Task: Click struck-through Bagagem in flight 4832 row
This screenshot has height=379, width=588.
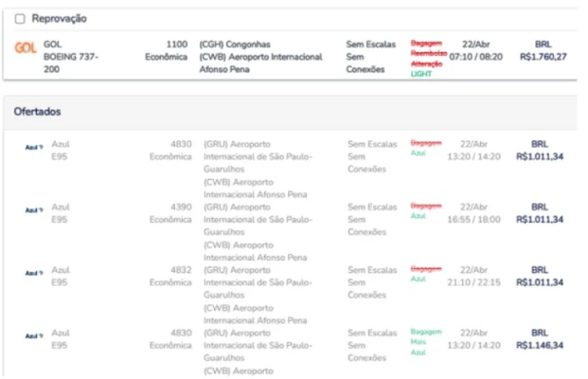Action: click(426, 269)
